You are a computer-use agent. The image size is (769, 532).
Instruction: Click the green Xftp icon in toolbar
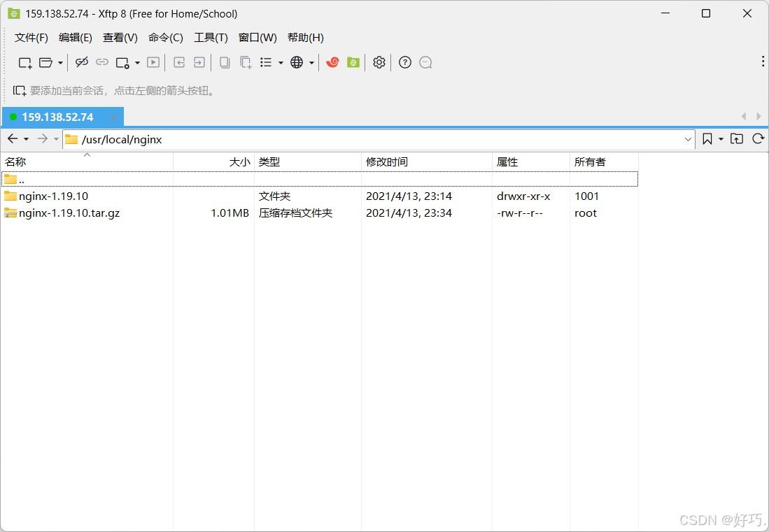[x=353, y=62]
